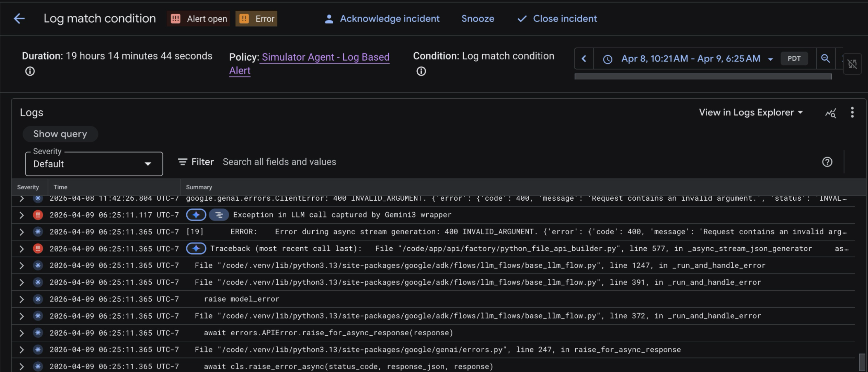Screen dimensions: 868x372
Task: Expand the Exception in LLM call log entry
Action: coord(22,215)
